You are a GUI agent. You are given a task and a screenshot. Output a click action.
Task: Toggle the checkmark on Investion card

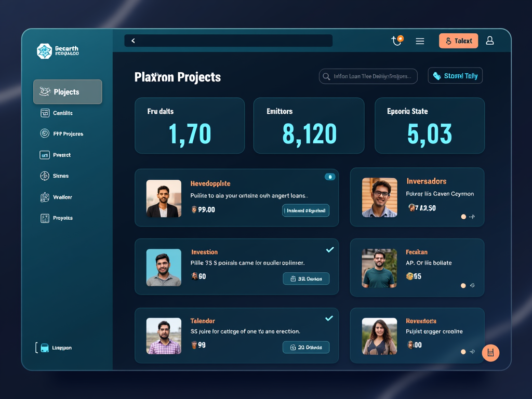click(330, 250)
